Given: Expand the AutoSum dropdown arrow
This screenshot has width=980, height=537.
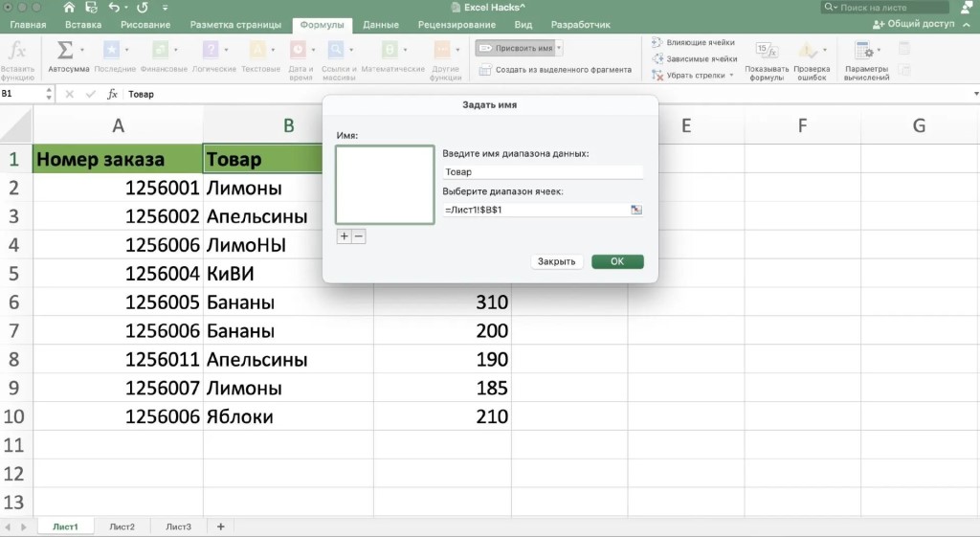Looking at the screenshot, I should coord(82,50).
